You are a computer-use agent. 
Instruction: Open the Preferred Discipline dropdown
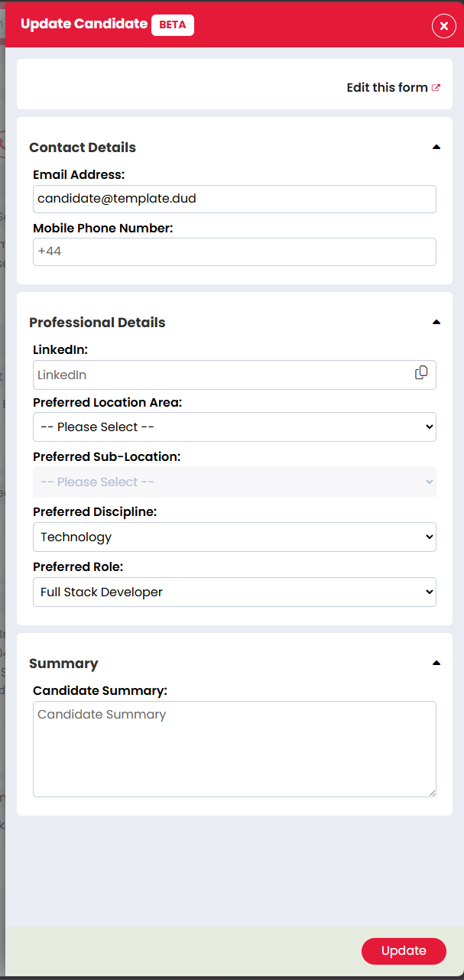pyautogui.click(x=234, y=537)
